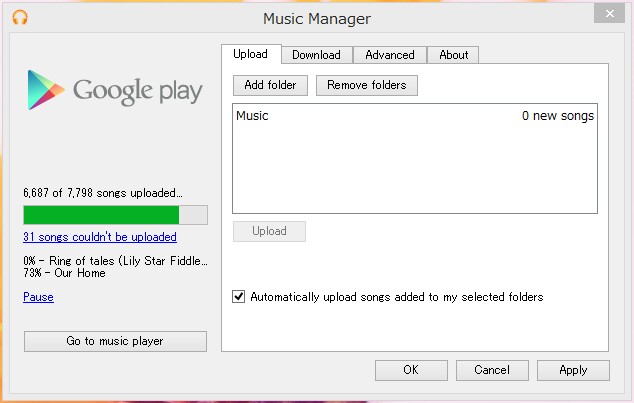Click the 'Google play' wordmark text
Screen dimensions: 634x403
pyautogui.click(x=137, y=91)
